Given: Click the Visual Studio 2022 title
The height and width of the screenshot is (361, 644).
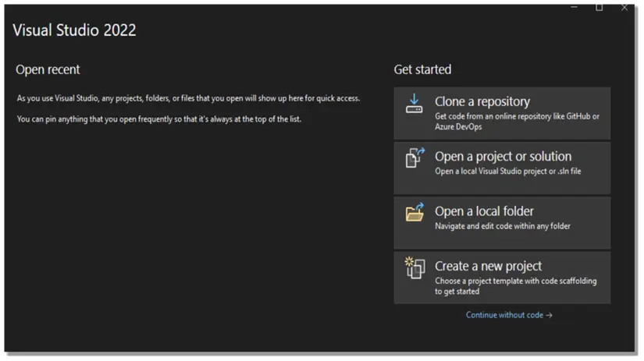Looking at the screenshot, I should 74,30.
